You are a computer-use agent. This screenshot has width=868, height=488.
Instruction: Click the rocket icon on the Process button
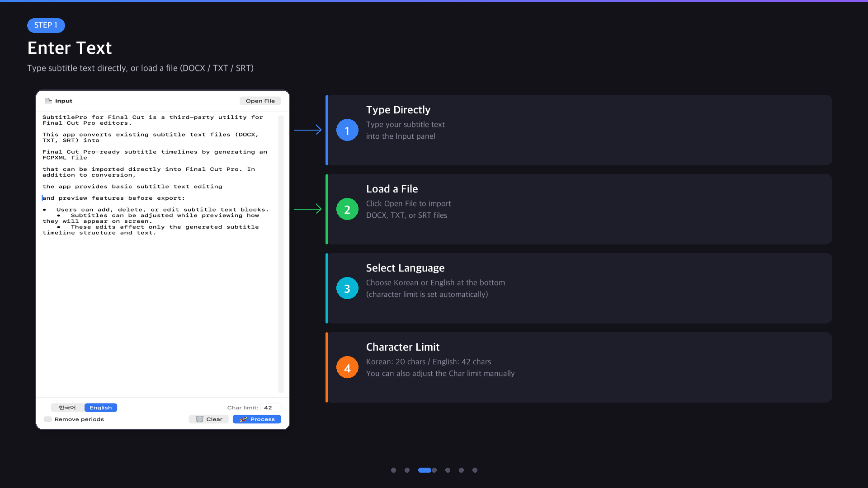tap(243, 419)
